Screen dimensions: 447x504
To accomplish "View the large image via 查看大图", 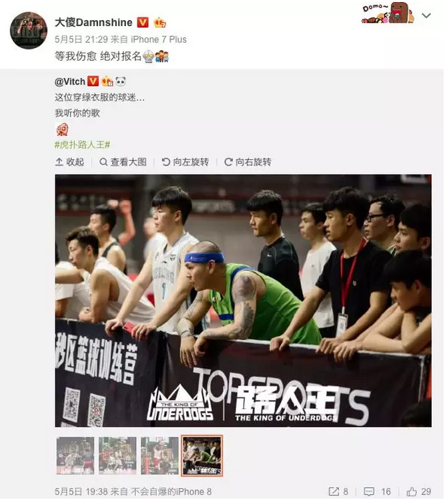I will click(123, 162).
